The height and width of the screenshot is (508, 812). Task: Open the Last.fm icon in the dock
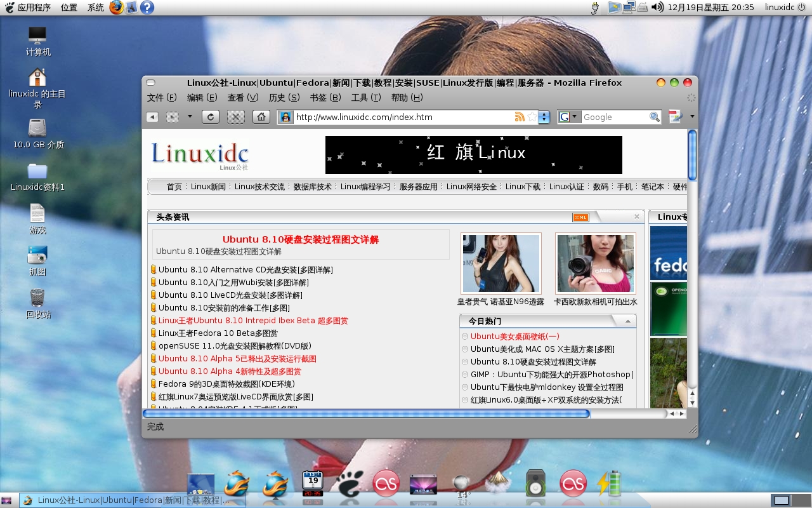coord(386,484)
